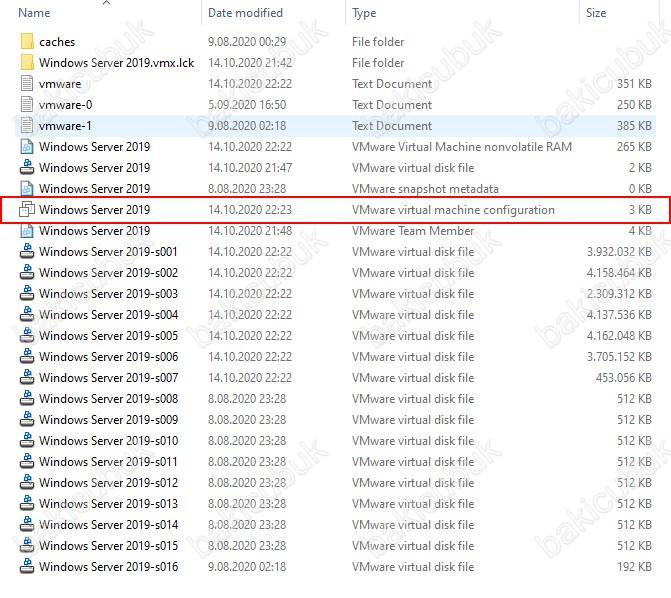The width and height of the screenshot is (671, 598).
Task: Sort files by the Size column header
Action: [596, 13]
